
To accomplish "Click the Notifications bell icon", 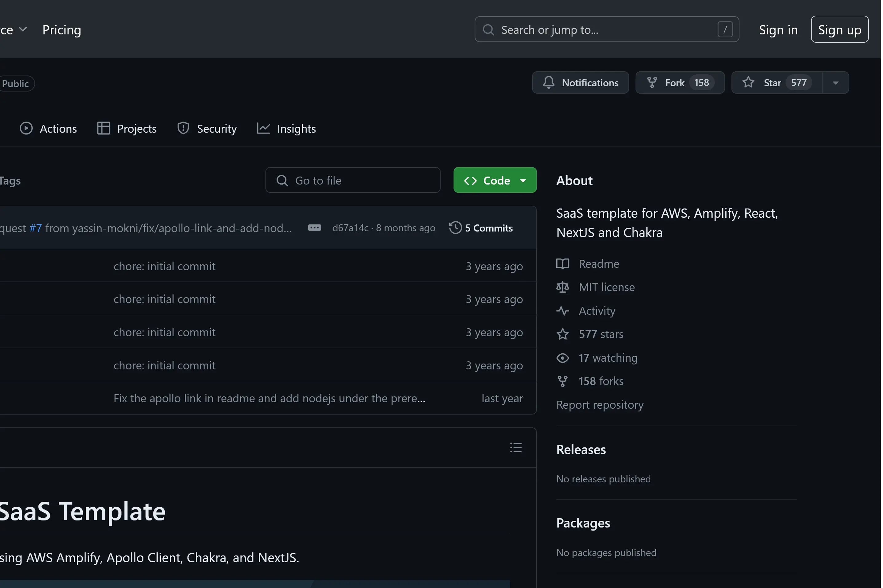I will tap(548, 83).
